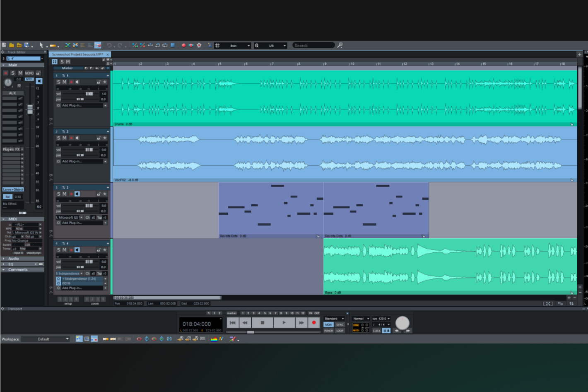
Task: Toggle the CLICK metronome button
Action: click(376, 331)
